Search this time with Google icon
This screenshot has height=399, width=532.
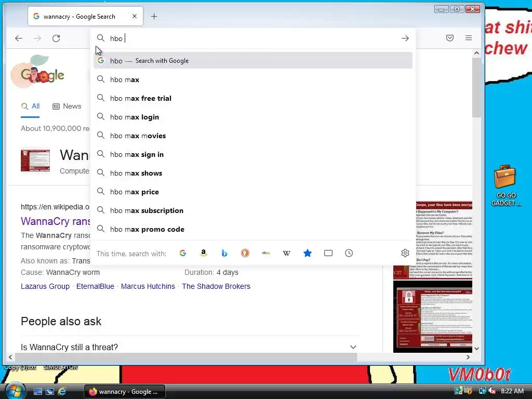pos(182,253)
